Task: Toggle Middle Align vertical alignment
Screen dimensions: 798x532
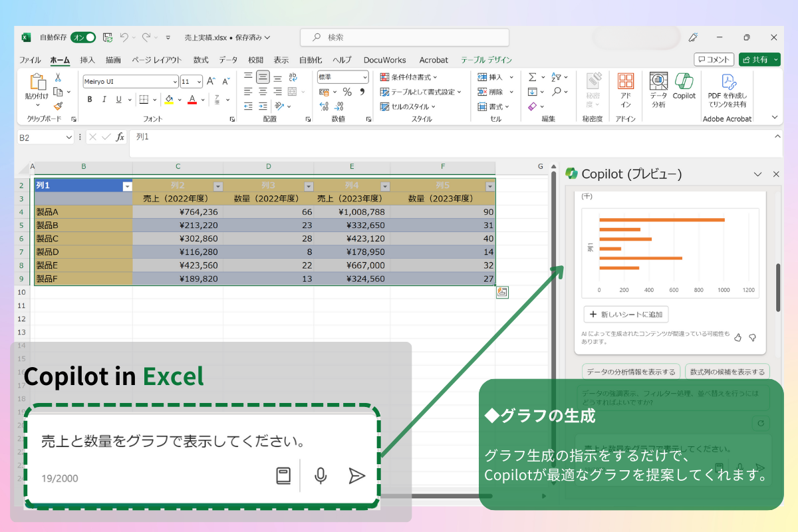Action: pos(263,77)
